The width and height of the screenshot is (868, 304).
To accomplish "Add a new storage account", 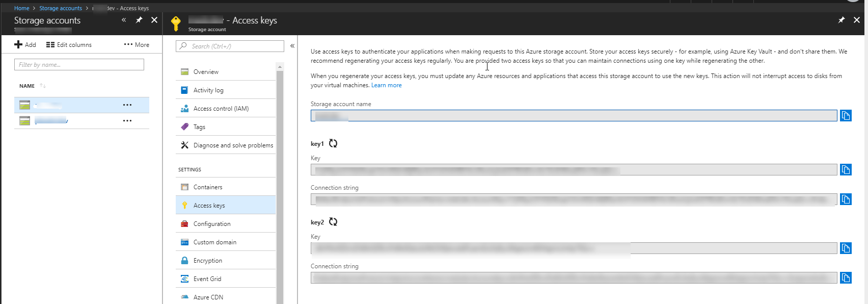I will pos(25,45).
